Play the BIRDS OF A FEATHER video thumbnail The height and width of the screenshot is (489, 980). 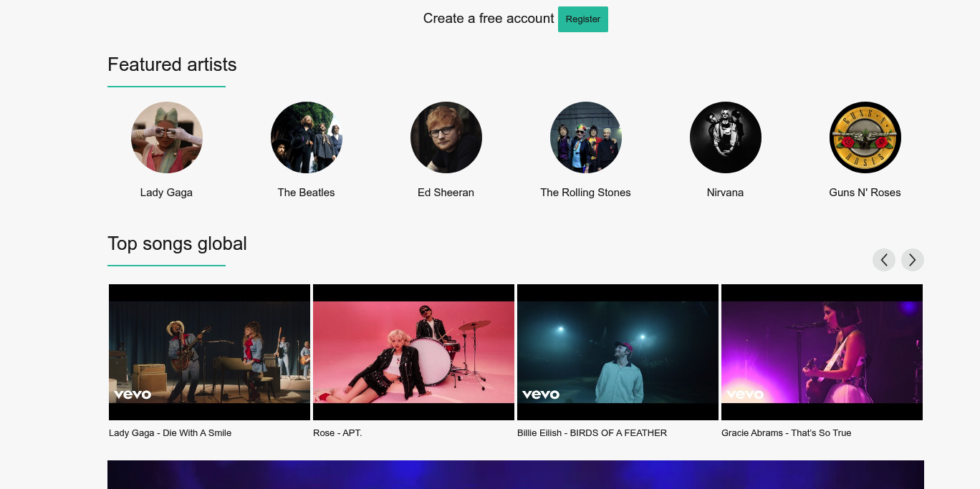[618, 352]
